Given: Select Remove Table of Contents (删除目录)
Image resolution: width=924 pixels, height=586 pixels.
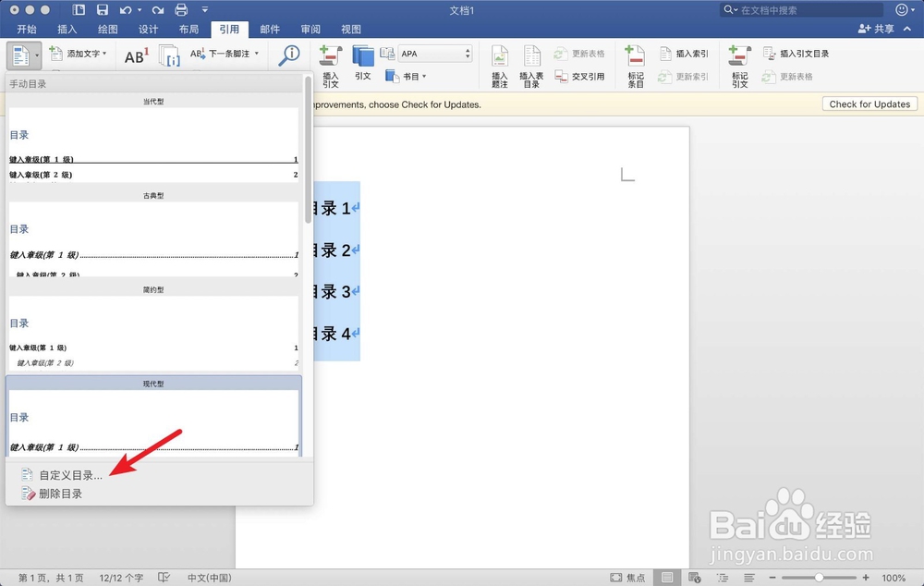Looking at the screenshot, I should point(52,494).
